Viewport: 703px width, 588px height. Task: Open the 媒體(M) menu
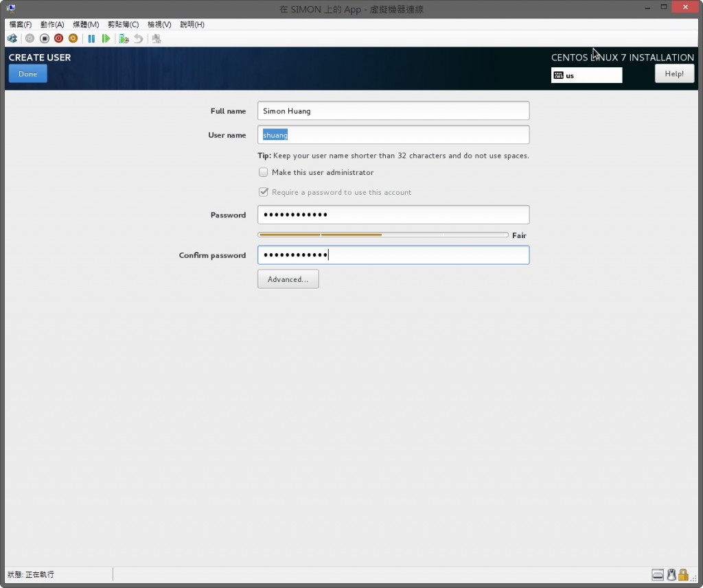86,24
